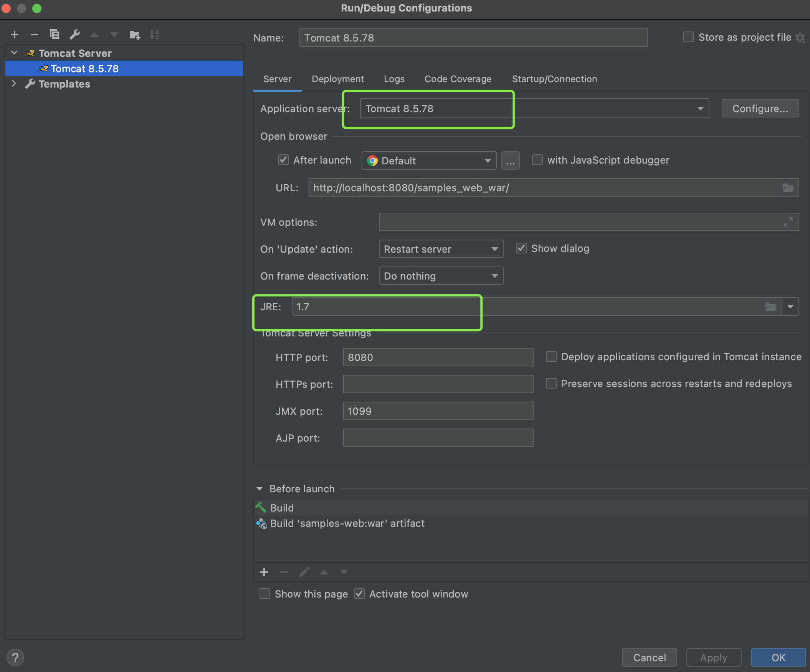Click the remove configuration minus icon
The height and width of the screenshot is (672, 810).
tap(34, 33)
